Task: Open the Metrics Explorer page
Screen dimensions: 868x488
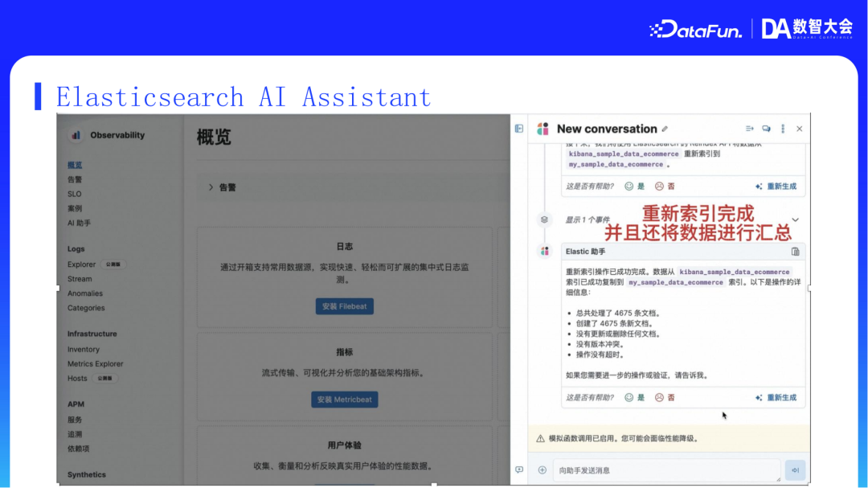Action: [x=95, y=363]
